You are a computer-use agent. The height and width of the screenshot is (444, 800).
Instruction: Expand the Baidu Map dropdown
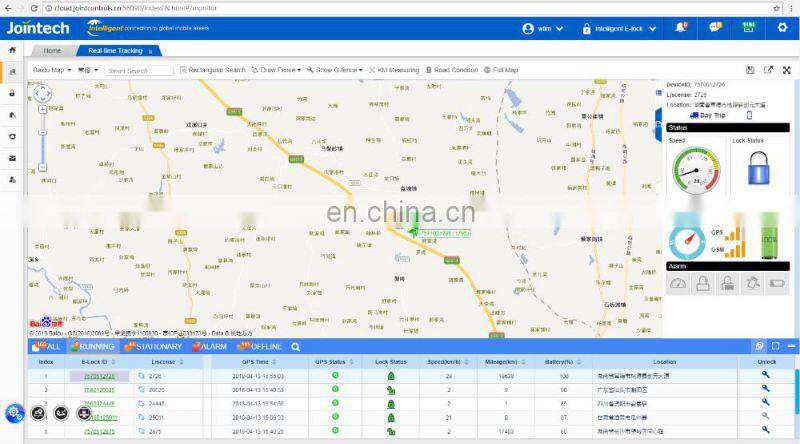tap(50, 70)
